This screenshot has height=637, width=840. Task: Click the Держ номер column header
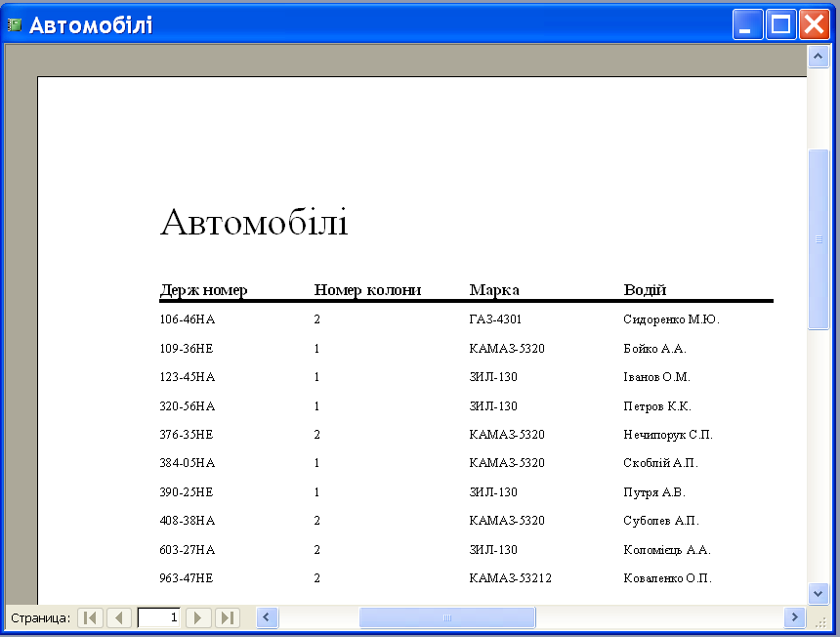(203, 290)
